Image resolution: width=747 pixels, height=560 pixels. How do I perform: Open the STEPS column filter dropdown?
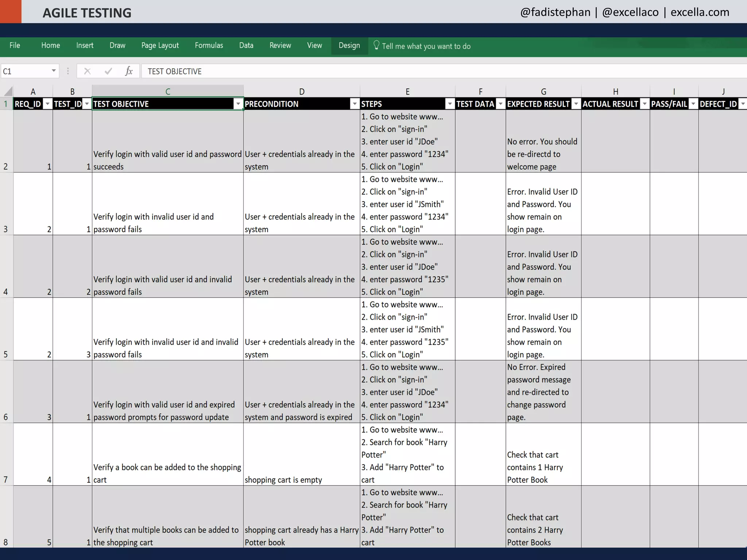450,104
